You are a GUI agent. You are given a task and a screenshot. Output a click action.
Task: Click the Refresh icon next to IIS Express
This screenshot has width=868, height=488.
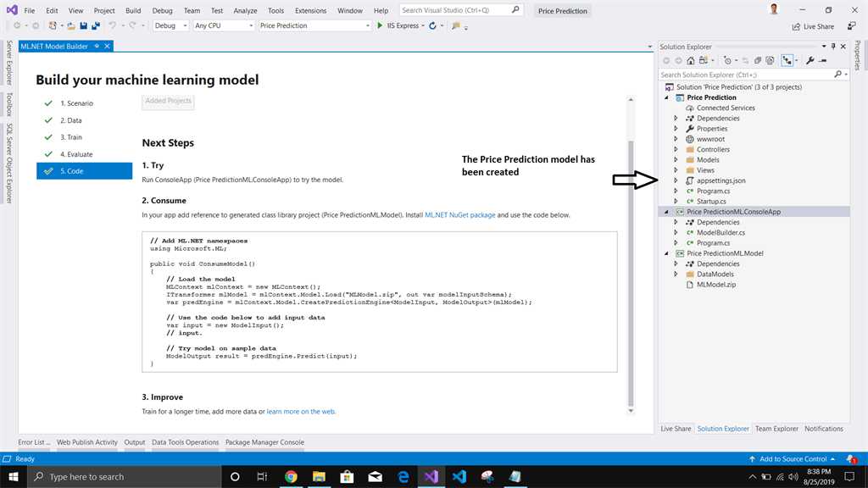[x=432, y=25]
